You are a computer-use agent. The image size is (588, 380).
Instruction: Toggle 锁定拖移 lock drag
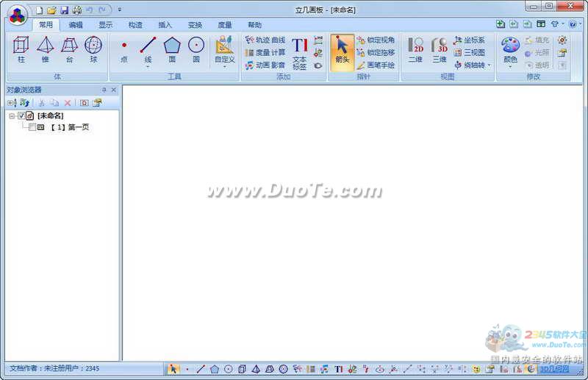click(x=376, y=52)
